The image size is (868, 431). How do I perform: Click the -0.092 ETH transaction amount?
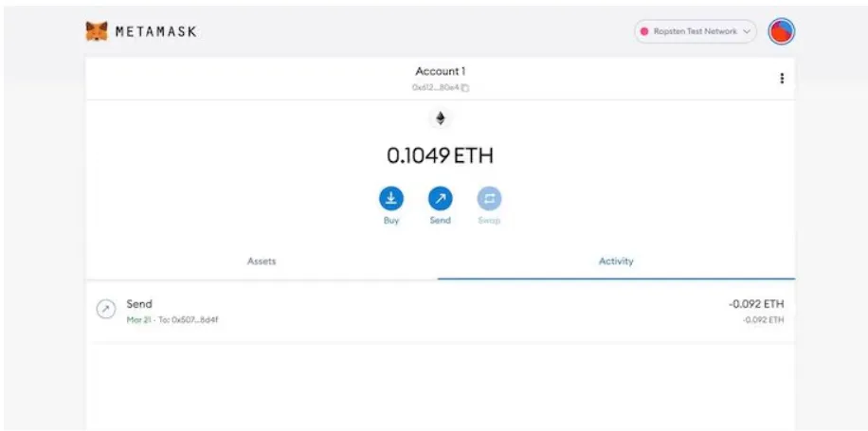click(x=756, y=304)
